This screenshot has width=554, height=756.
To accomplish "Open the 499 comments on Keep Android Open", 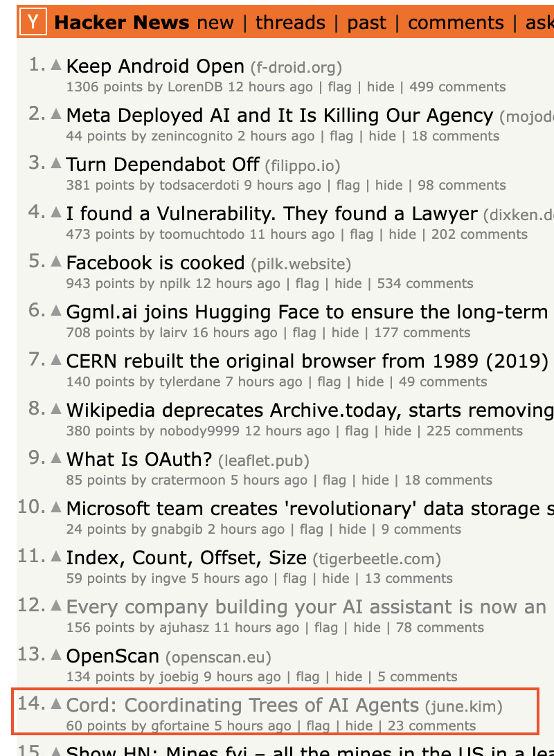I will 457,87.
